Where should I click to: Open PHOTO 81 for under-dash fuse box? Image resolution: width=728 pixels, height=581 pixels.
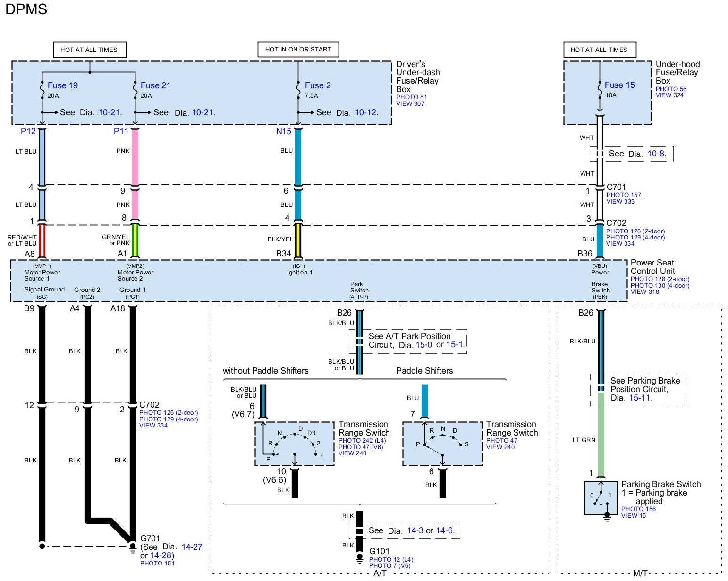click(411, 97)
